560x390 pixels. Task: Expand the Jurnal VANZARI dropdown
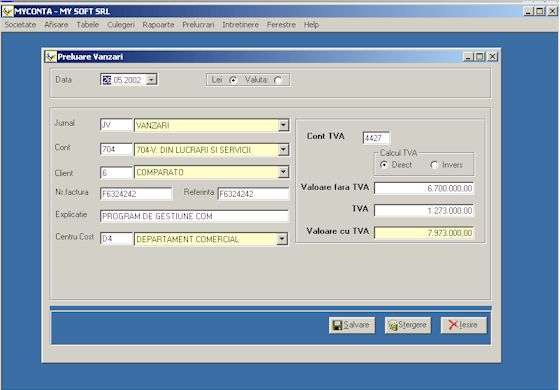pos(283,125)
